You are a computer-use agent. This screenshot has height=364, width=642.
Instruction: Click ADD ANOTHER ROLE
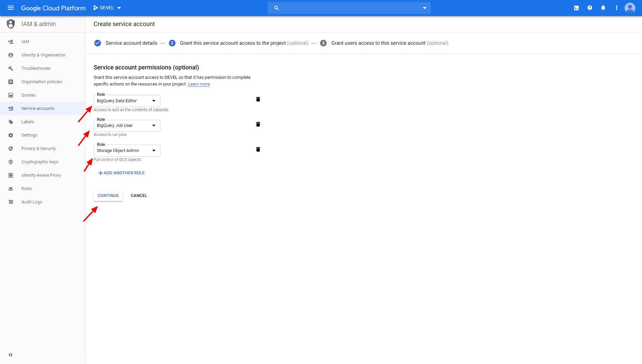121,173
